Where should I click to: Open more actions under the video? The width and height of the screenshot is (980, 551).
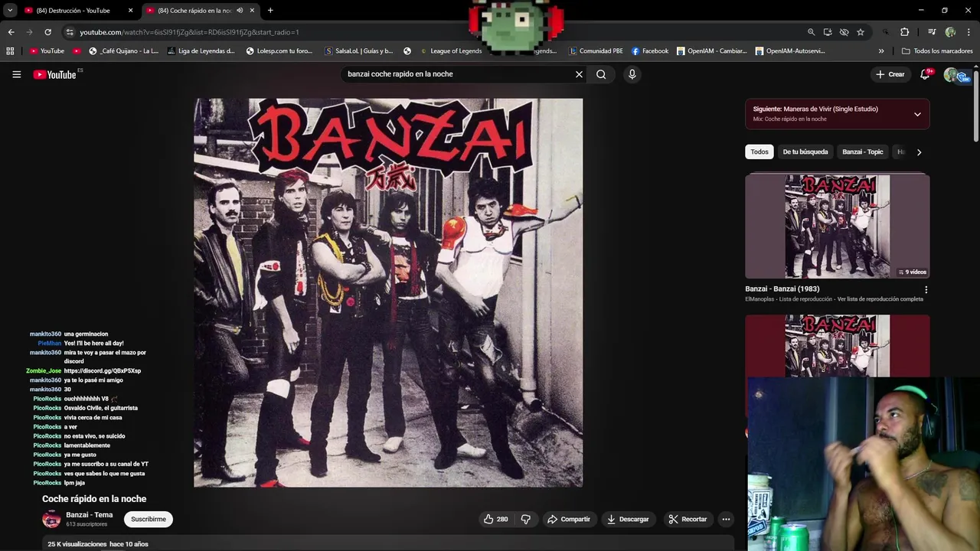coord(726,519)
